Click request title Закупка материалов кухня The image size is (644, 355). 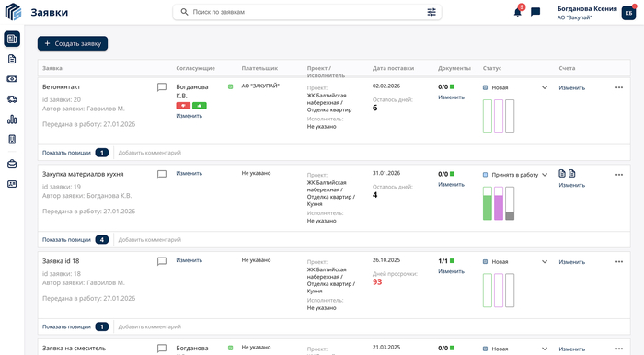click(x=83, y=174)
